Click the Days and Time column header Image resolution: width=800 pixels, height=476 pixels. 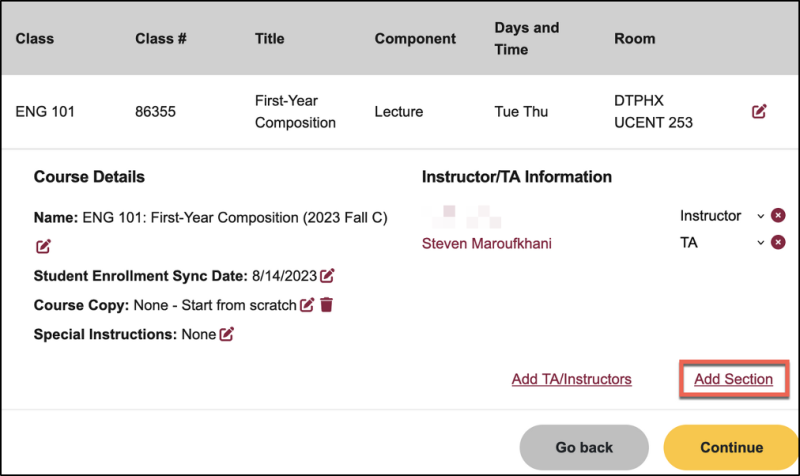pyautogui.click(x=526, y=38)
